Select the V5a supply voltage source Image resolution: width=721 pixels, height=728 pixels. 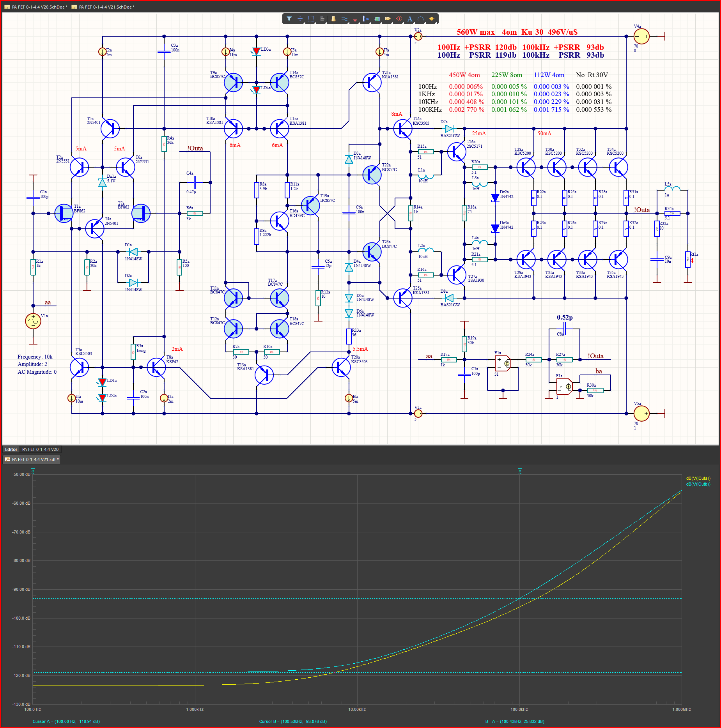click(x=641, y=413)
